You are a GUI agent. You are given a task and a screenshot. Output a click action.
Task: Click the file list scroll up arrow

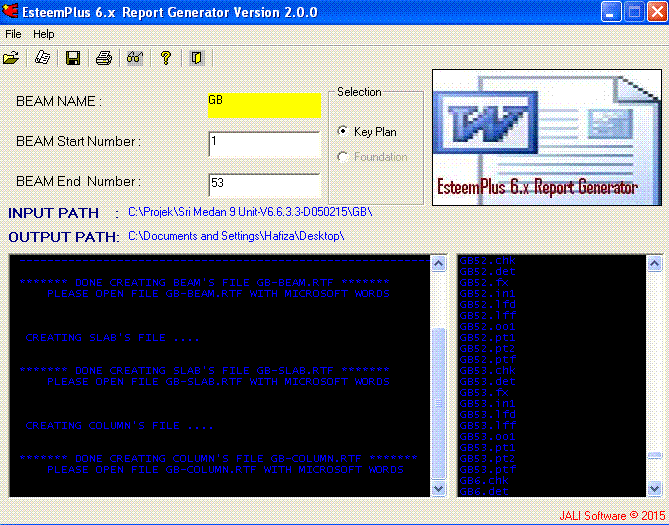655,263
